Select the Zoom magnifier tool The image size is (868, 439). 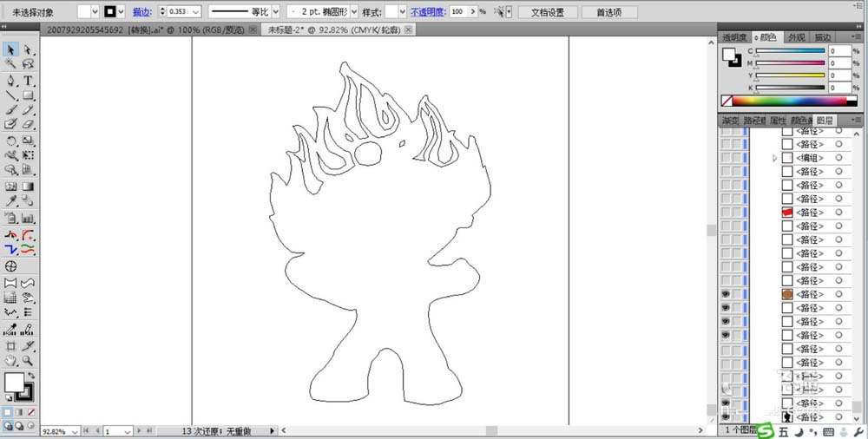coord(28,361)
